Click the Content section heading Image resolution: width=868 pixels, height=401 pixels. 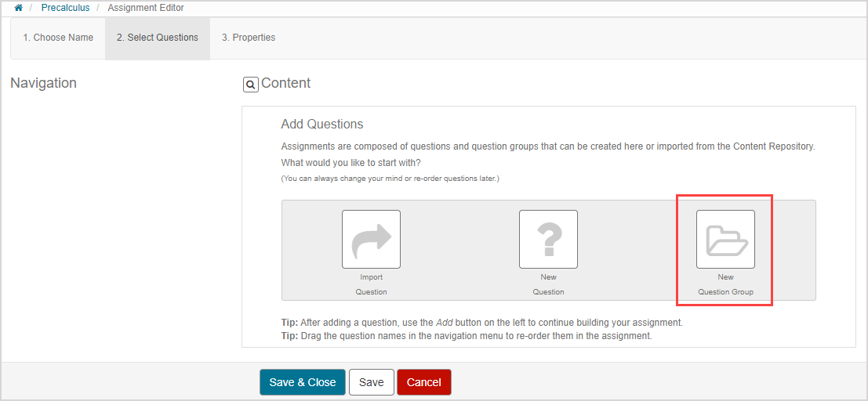tap(285, 83)
